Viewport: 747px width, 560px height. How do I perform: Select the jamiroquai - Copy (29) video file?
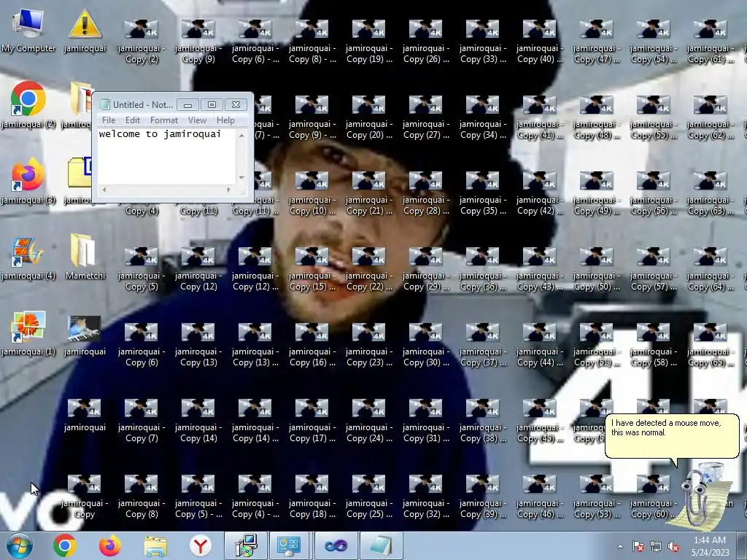point(426,270)
